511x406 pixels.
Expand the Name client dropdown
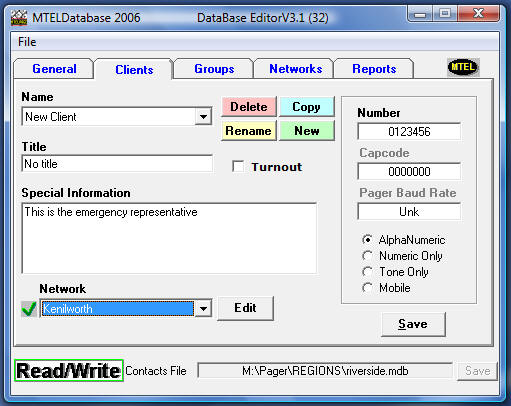click(203, 117)
